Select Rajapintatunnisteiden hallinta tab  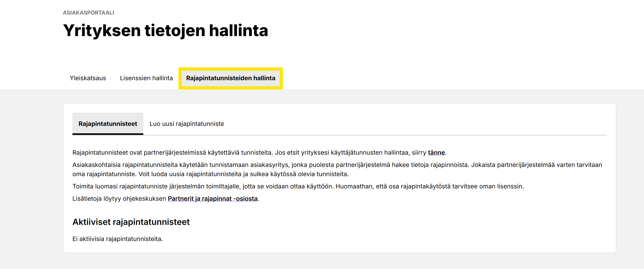[x=231, y=78]
